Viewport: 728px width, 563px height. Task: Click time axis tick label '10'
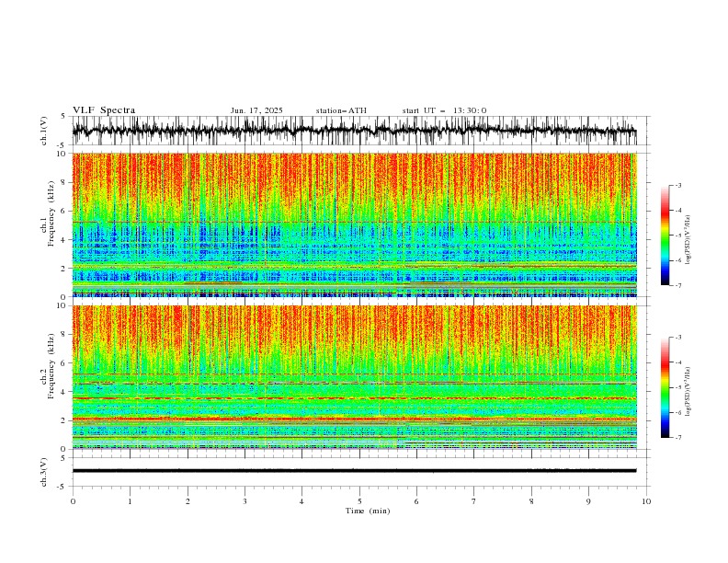646,501
